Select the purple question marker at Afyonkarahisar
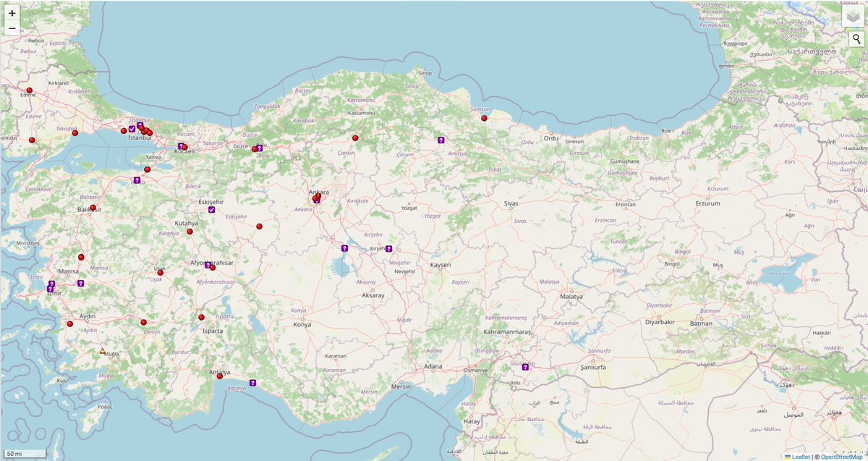Image resolution: width=868 pixels, height=461 pixels. [208, 266]
